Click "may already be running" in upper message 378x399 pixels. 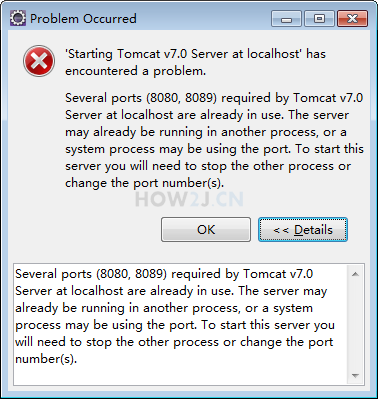pos(134,132)
